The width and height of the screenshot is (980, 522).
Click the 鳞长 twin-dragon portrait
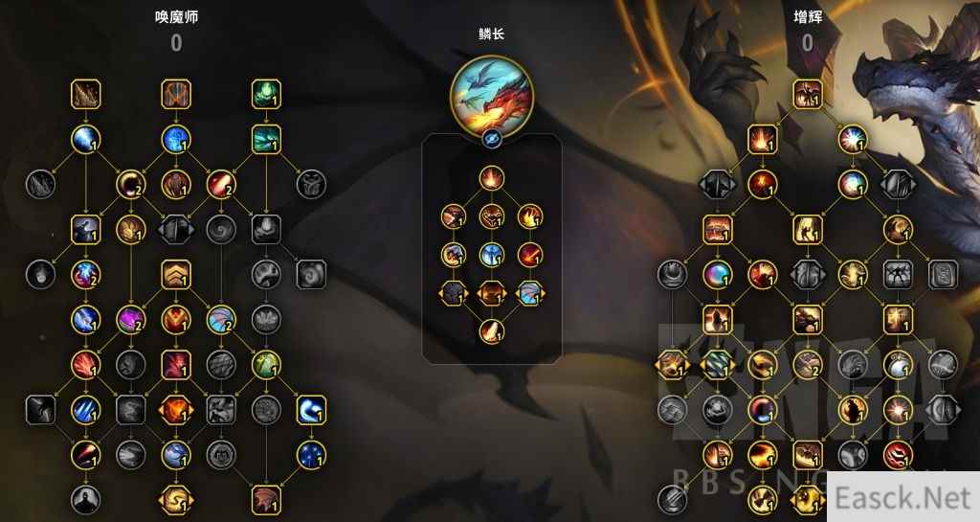point(492,96)
